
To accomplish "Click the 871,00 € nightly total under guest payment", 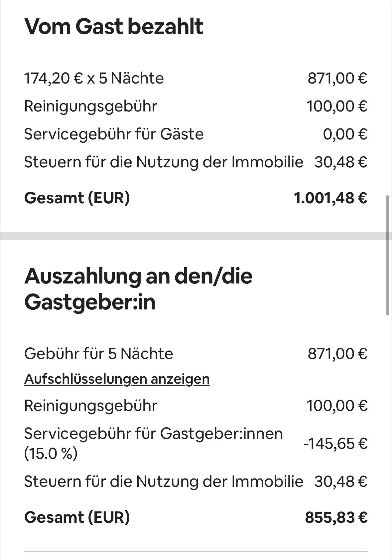I will [x=337, y=79].
